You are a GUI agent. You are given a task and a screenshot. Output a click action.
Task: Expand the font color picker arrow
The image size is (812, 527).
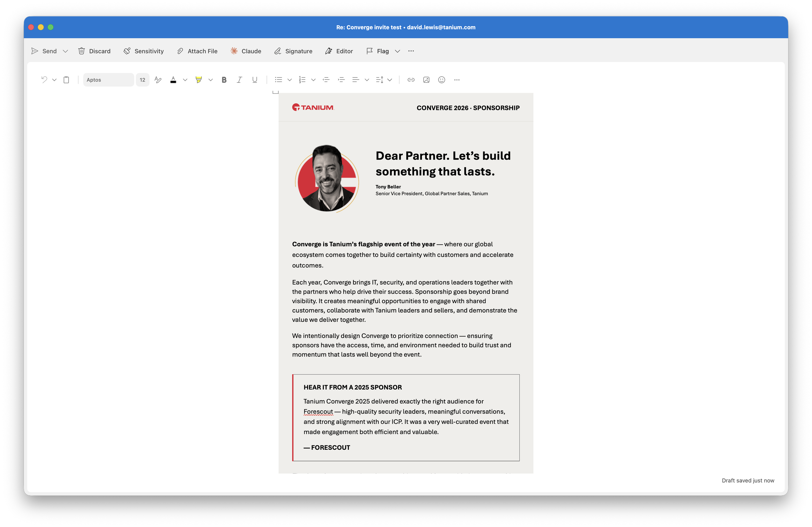pyautogui.click(x=185, y=80)
